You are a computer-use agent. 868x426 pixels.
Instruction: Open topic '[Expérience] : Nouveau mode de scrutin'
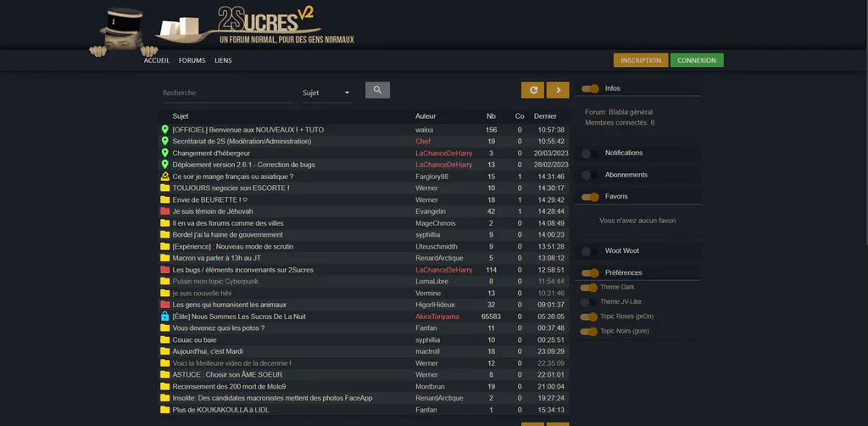click(x=233, y=246)
